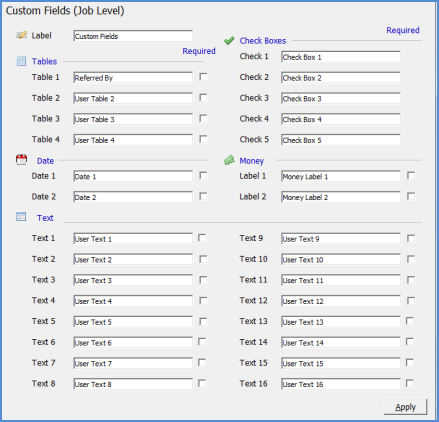
Task: Click the Tables section grid icon
Action: click(x=21, y=61)
